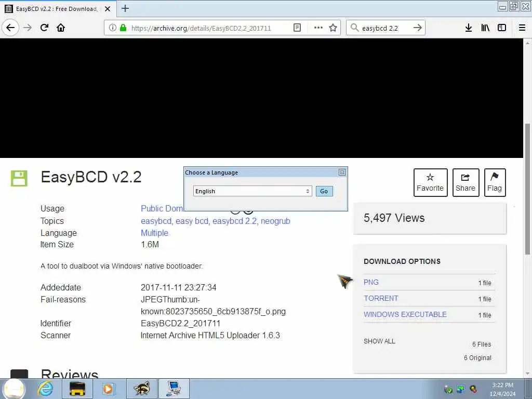This screenshot has height=399, width=532.
Task: Open a new browser tab
Action: (x=125, y=8)
